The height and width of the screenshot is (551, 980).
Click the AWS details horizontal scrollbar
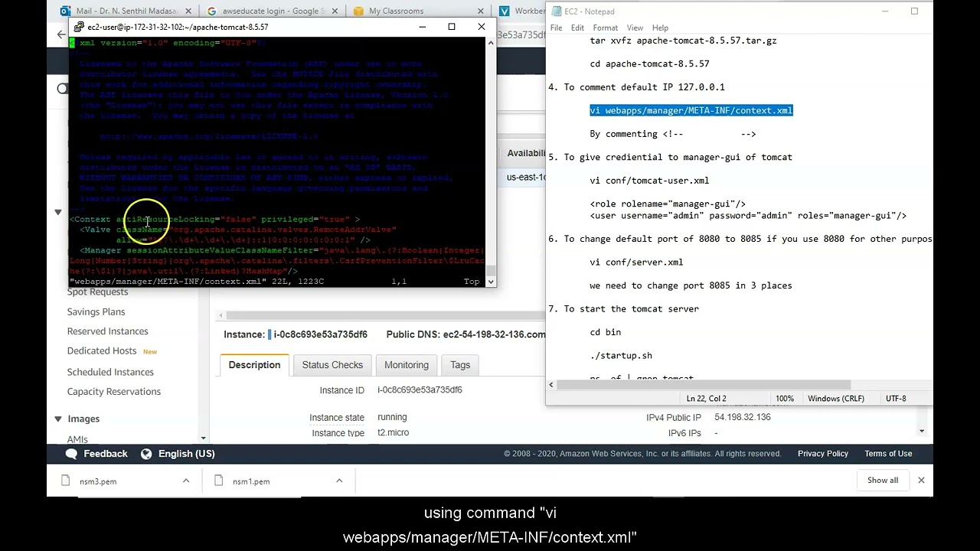(383, 315)
